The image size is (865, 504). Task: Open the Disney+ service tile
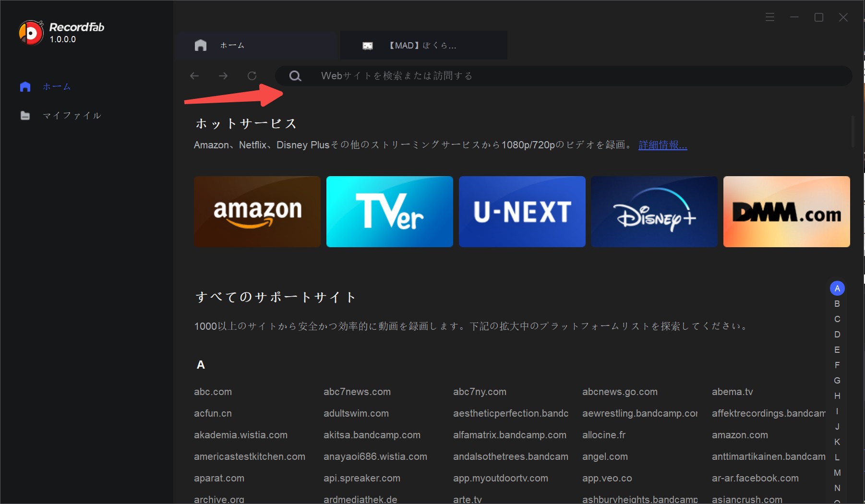[654, 212]
